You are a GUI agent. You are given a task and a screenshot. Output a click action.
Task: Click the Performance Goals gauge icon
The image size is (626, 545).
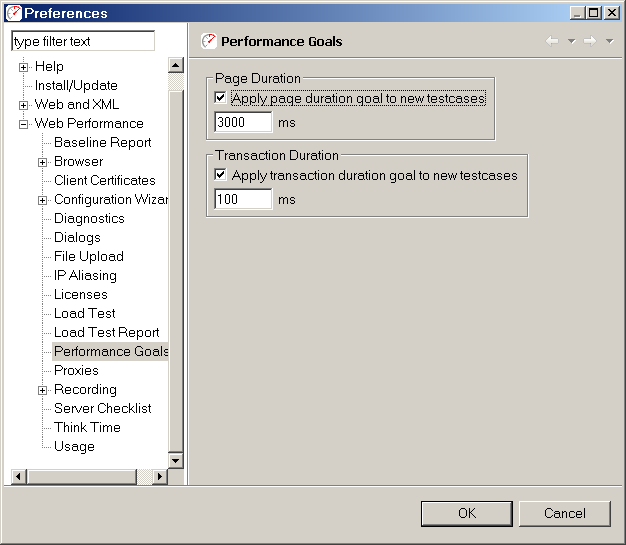point(209,41)
